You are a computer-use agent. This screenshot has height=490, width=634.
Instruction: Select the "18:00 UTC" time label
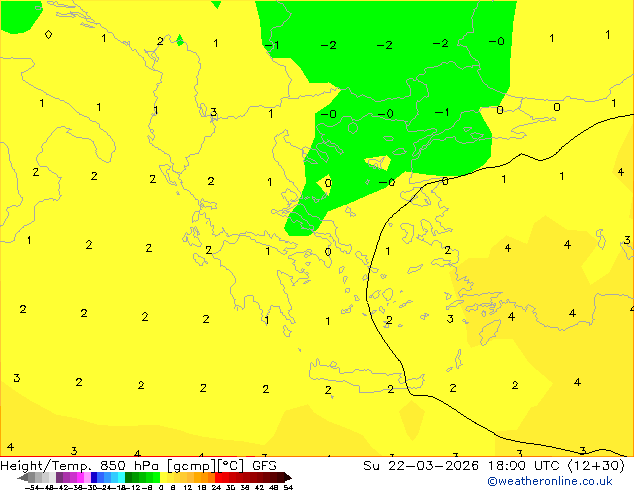click(525, 466)
